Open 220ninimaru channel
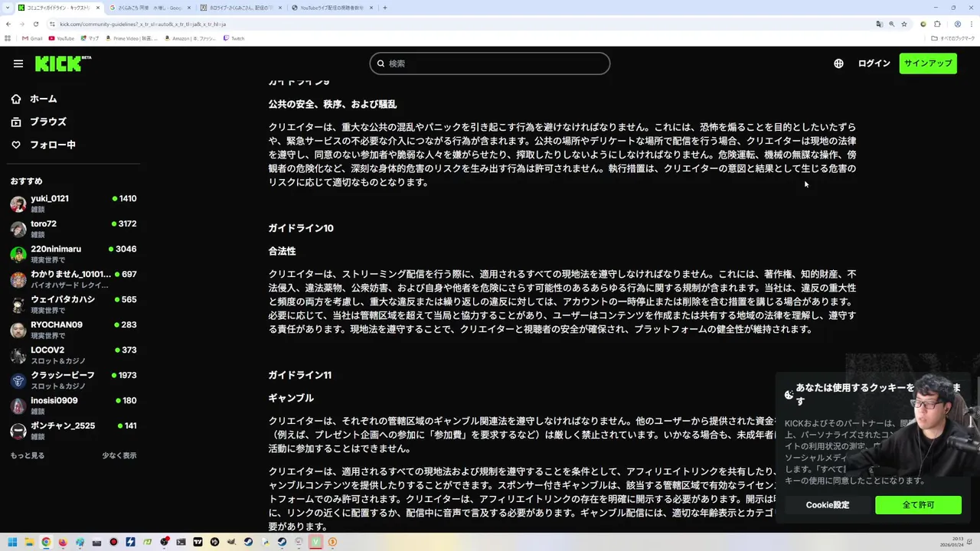 pyautogui.click(x=73, y=254)
